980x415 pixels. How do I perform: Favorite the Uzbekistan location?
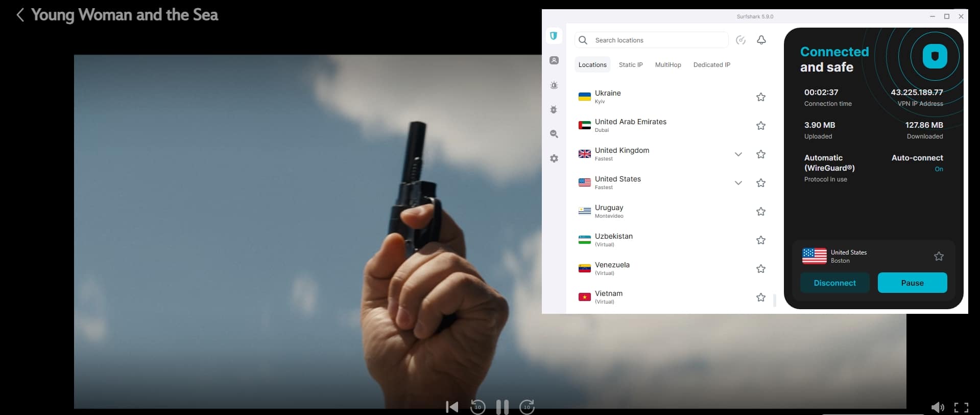click(761, 240)
